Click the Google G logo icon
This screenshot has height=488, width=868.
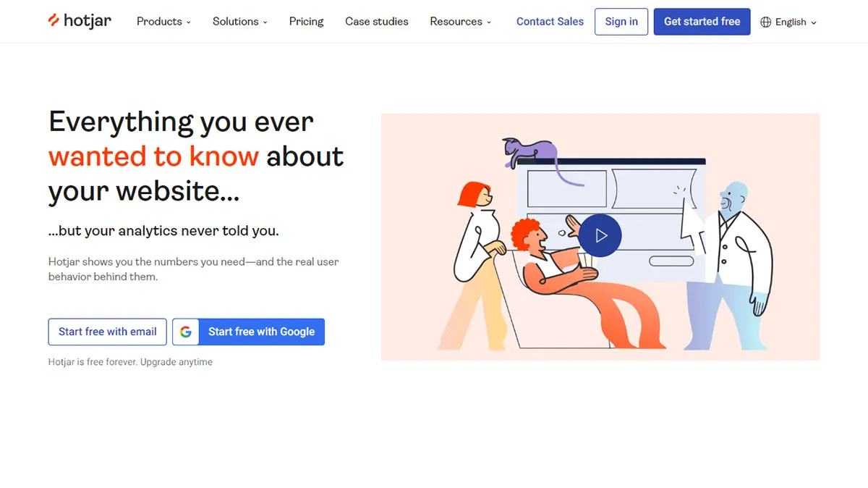[x=186, y=332]
